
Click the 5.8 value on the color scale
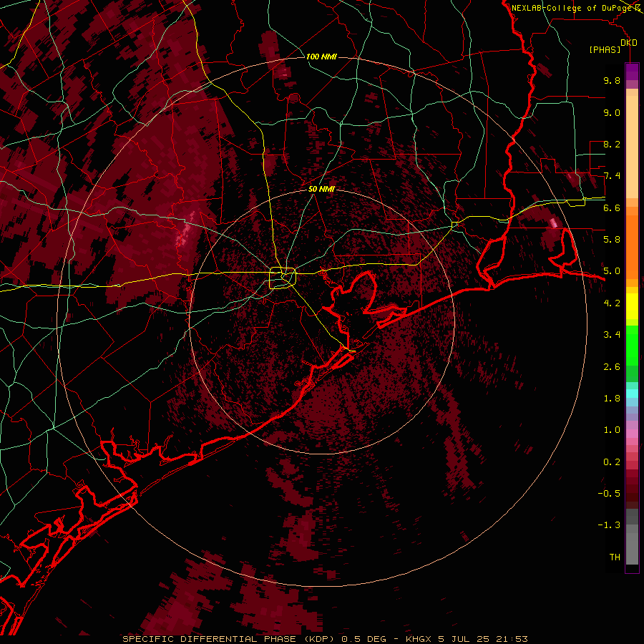pyautogui.click(x=612, y=240)
